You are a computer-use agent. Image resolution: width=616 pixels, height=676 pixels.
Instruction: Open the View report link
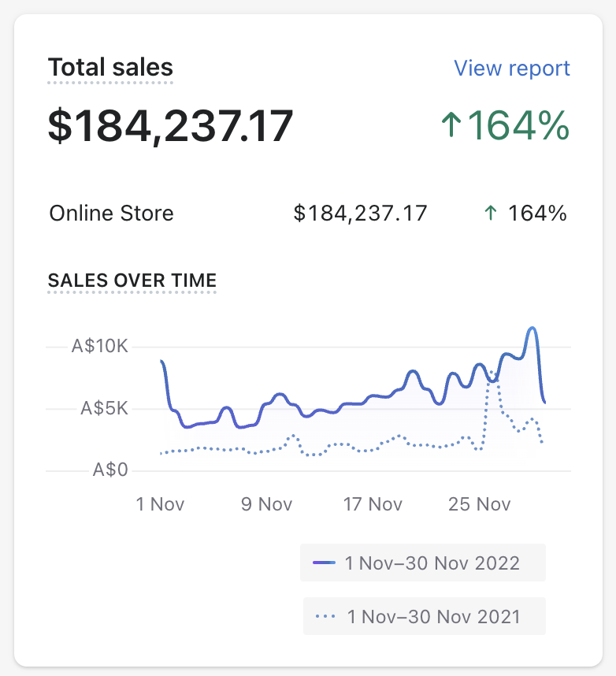pyautogui.click(x=512, y=69)
